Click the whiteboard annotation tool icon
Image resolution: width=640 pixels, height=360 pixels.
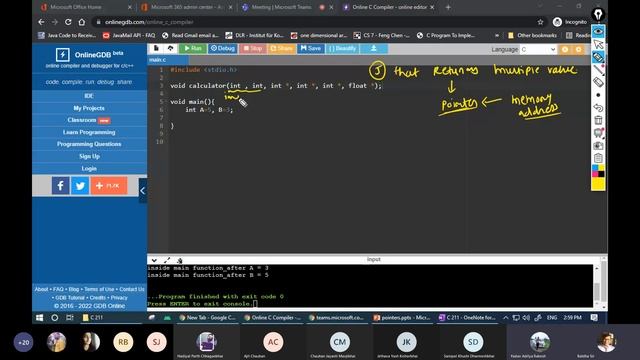coord(598,133)
